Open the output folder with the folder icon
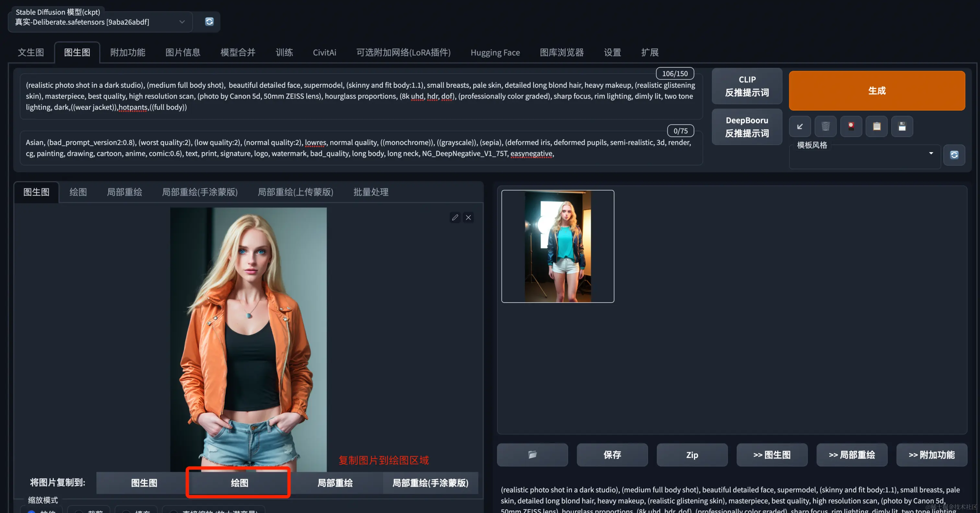980x513 pixels. click(532, 454)
